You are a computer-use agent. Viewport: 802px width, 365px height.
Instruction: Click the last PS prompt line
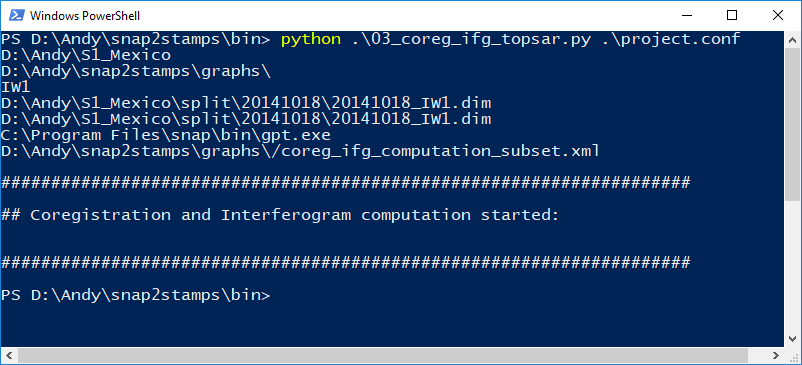click(x=136, y=295)
